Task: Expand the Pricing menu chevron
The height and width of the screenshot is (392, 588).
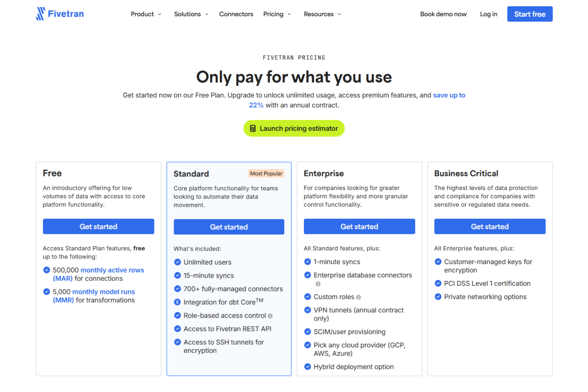Action: coord(289,14)
